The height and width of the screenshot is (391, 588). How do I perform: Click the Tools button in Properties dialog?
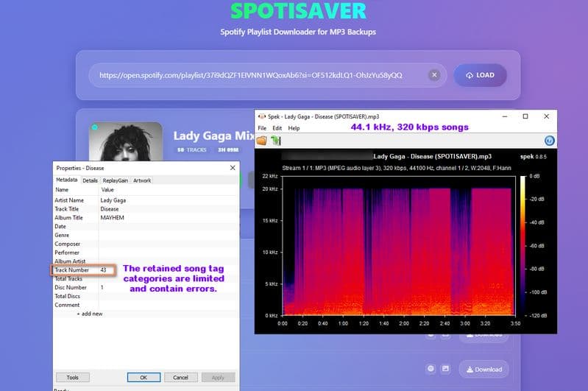[x=73, y=377]
